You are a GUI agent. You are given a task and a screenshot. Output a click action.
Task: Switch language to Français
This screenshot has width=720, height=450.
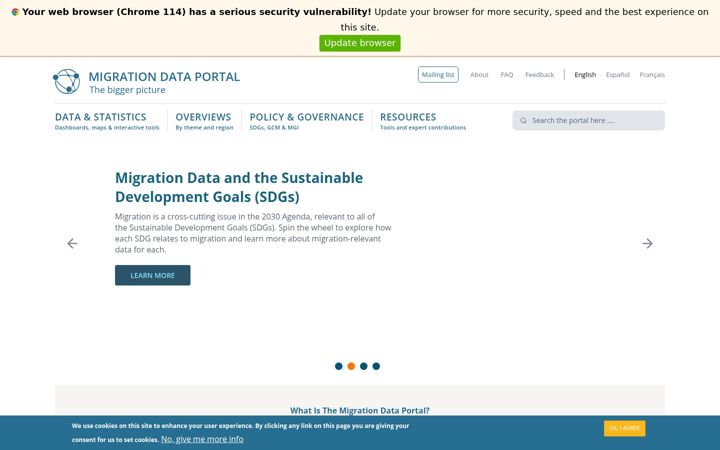point(652,74)
